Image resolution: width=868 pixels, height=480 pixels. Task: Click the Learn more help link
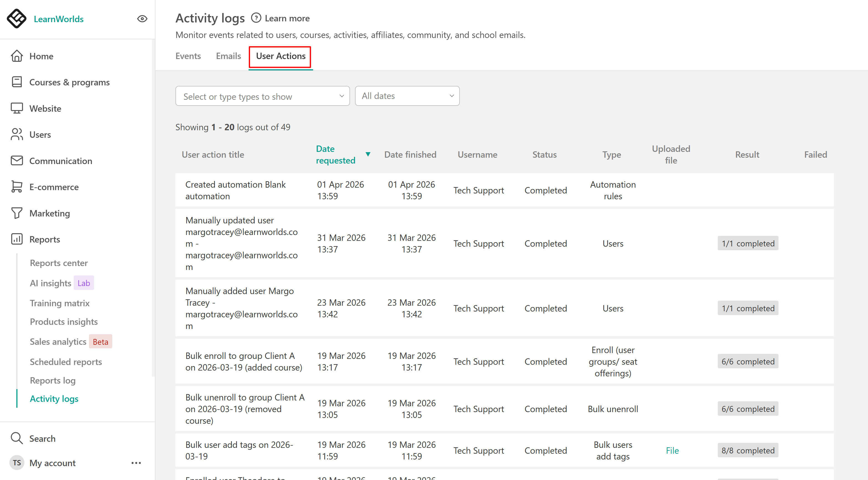tap(287, 18)
